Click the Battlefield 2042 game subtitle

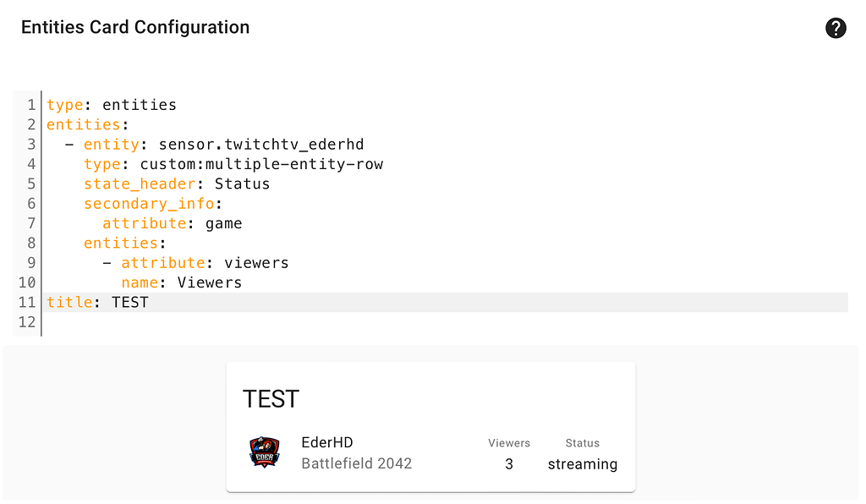click(x=356, y=463)
